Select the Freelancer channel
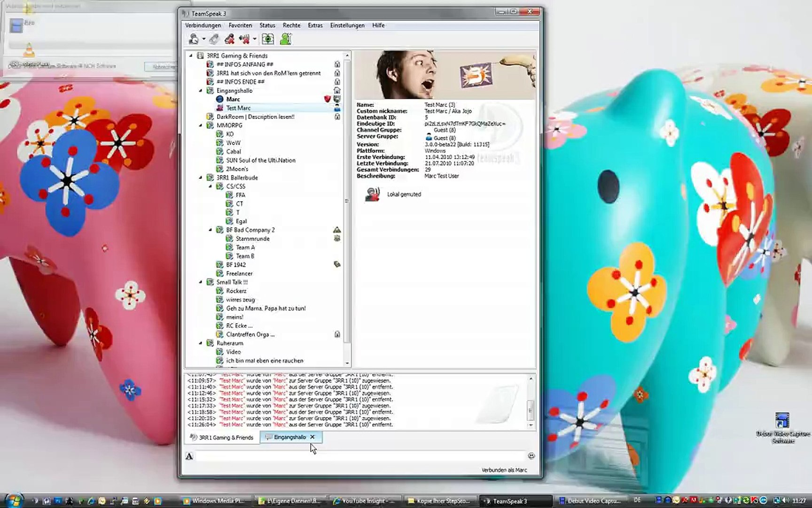812x508 pixels. pos(239,273)
